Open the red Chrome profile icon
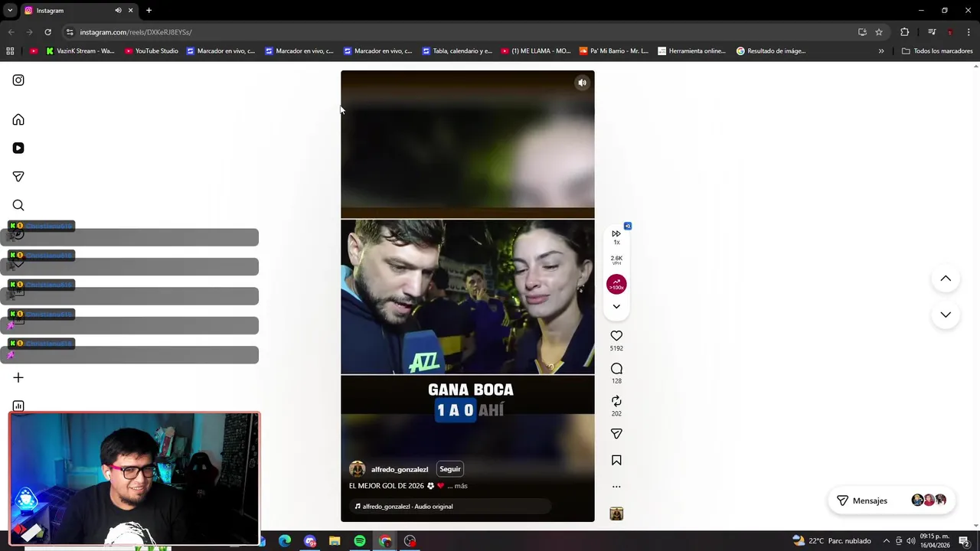This screenshot has height=551, width=980. (950, 32)
